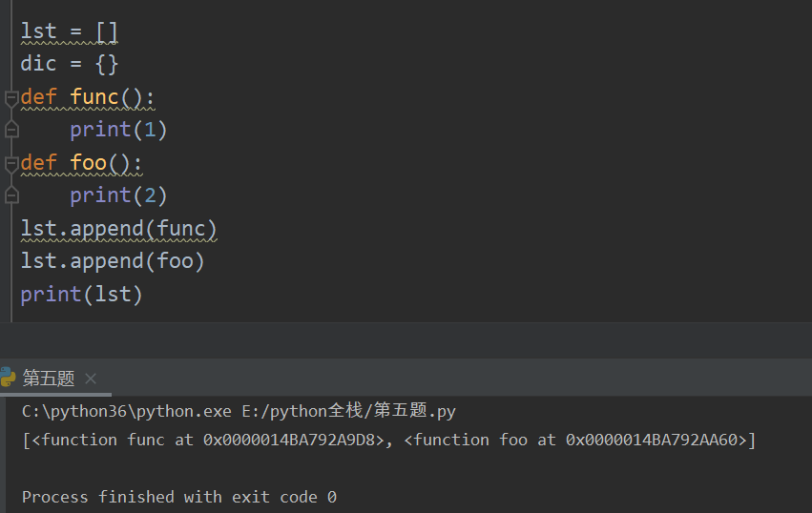Click fold end marker beside print(1)
This screenshot has width=812, height=513.
10,130
